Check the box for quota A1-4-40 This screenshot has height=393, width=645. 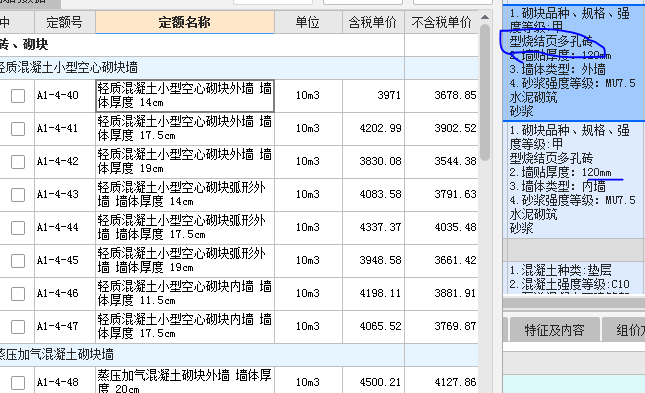click(x=18, y=96)
